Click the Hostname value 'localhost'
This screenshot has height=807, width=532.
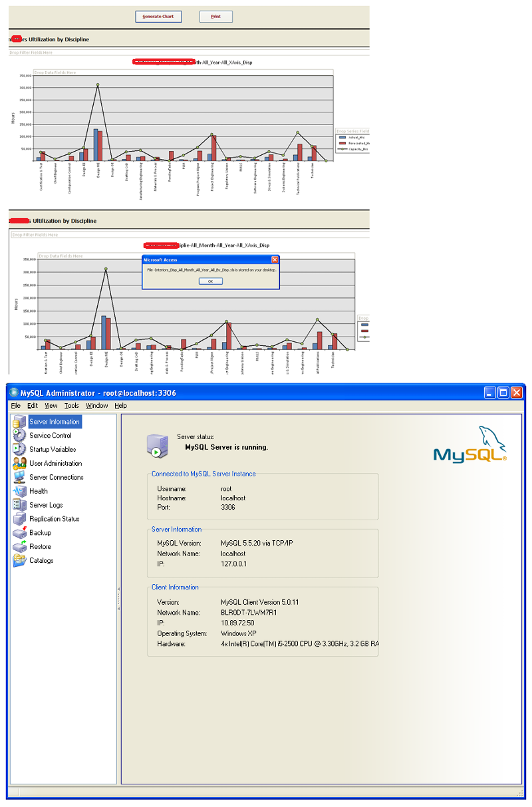pyautogui.click(x=233, y=498)
